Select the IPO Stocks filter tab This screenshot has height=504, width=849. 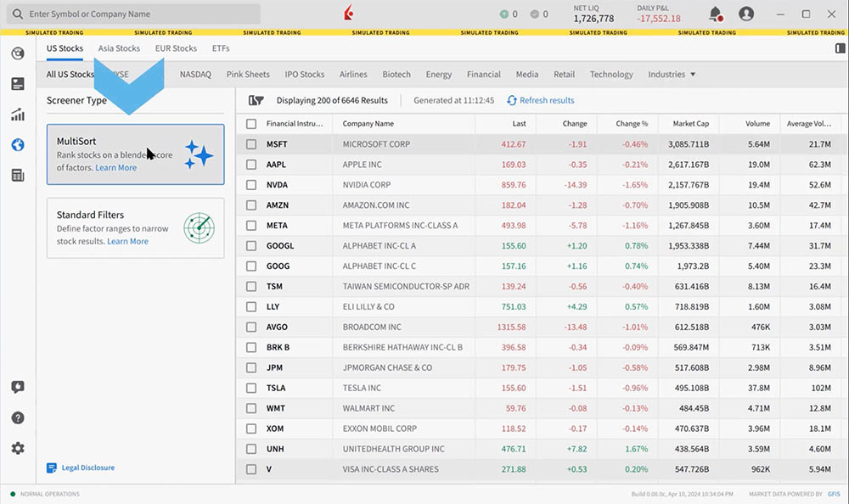pyautogui.click(x=305, y=74)
